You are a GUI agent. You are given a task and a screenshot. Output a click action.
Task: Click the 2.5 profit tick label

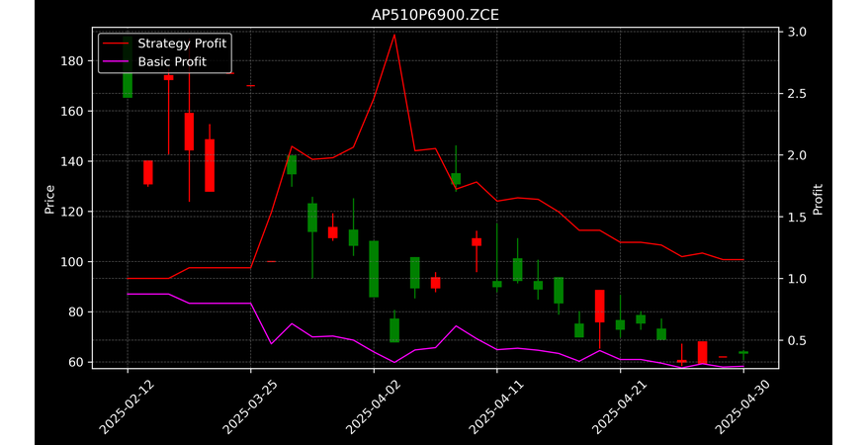pyautogui.click(x=797, y=94)
